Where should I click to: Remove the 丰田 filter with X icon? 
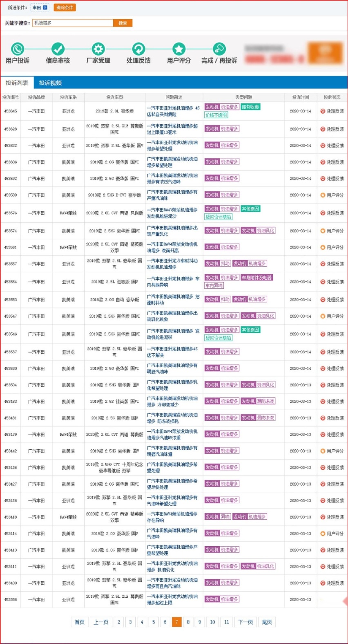tap(45, 7)
